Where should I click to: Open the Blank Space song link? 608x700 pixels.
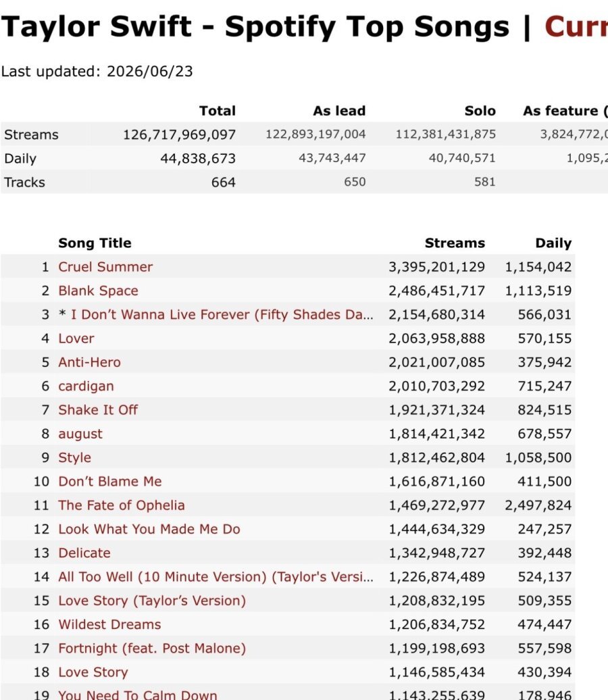click(x=98, y=291)
